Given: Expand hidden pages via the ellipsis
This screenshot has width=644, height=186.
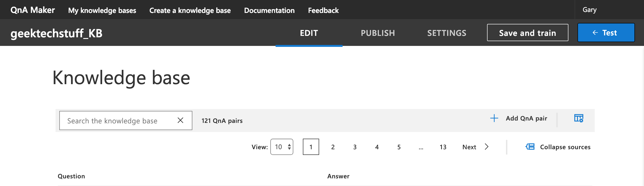Looking at the screenshot, I should tap(421, 147).
